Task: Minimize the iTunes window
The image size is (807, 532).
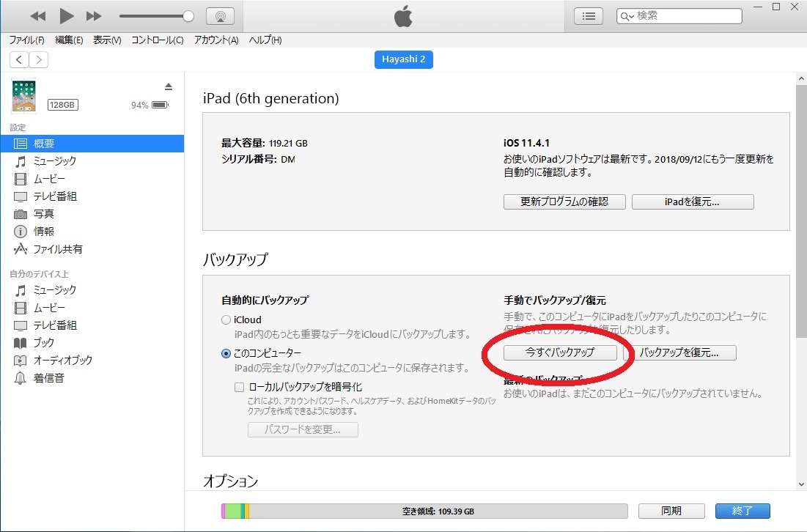Action: click(x=758, y=7)
